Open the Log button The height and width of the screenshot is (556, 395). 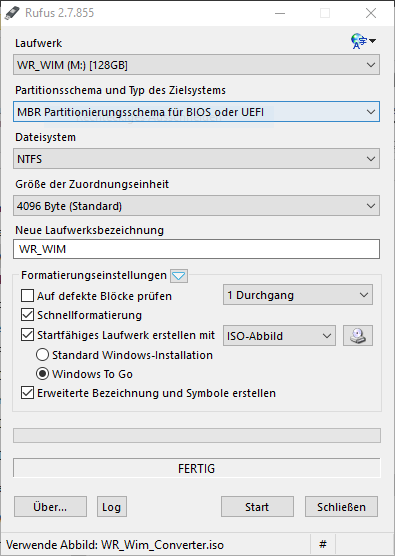(x=112, y=507)
